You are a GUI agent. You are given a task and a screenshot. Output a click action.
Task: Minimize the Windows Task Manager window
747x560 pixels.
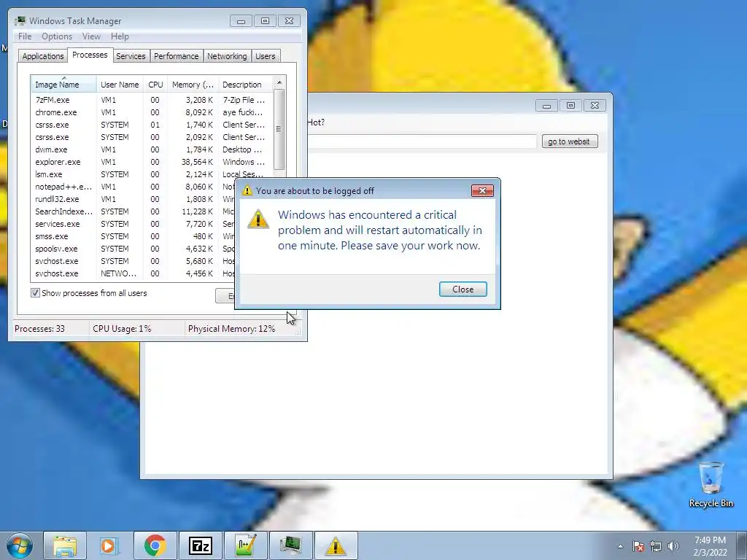point(241,21)
